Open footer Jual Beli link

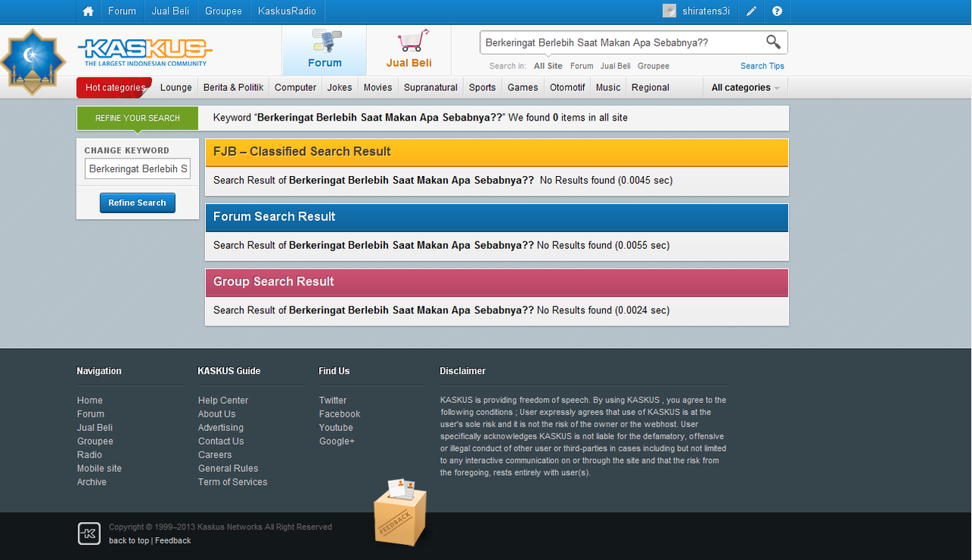click(x=95, y=428)
